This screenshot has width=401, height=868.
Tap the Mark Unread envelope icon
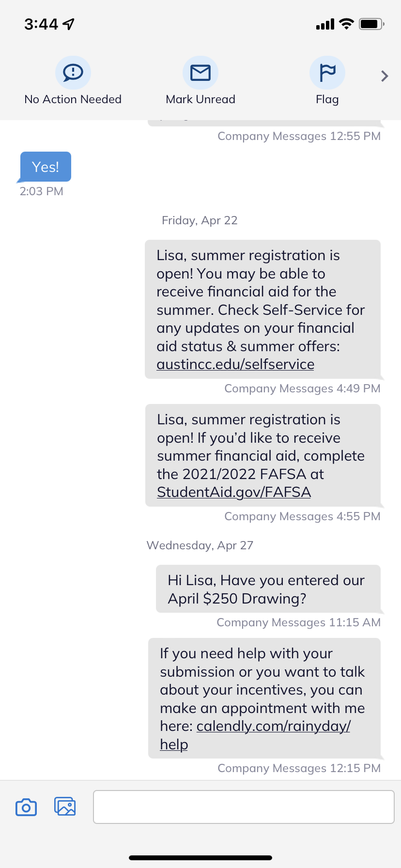point(200,73)
